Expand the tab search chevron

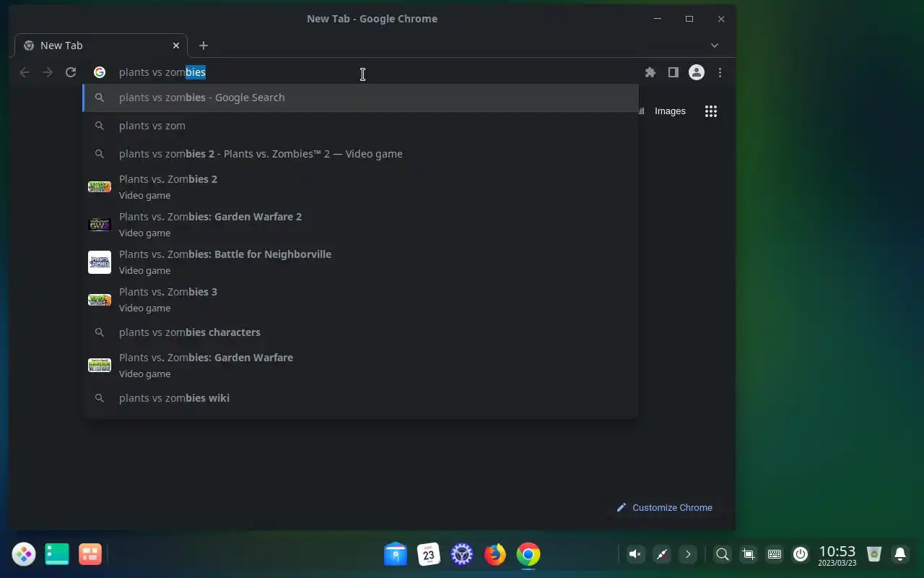(x=715, y=46)
